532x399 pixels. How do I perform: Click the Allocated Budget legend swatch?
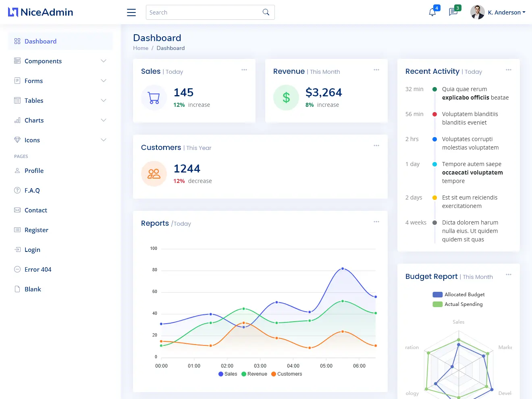437,294
